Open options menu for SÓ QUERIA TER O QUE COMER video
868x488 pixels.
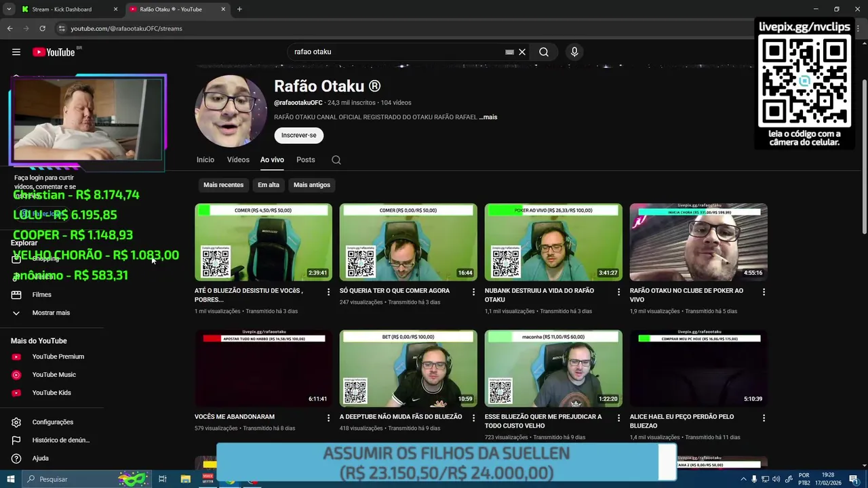tap(473, 292)
